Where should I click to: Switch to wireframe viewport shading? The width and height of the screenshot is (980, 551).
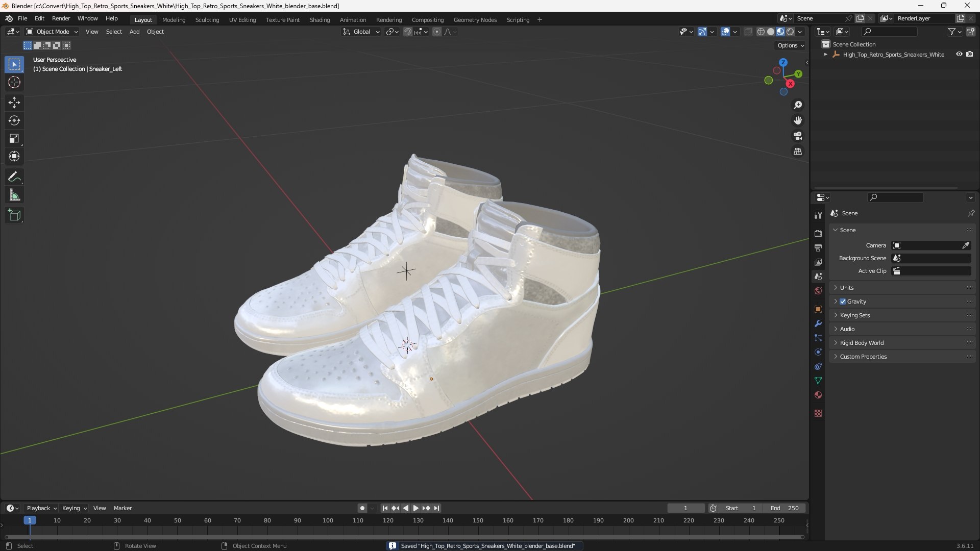pyautogui.click(x=761, y=32)
